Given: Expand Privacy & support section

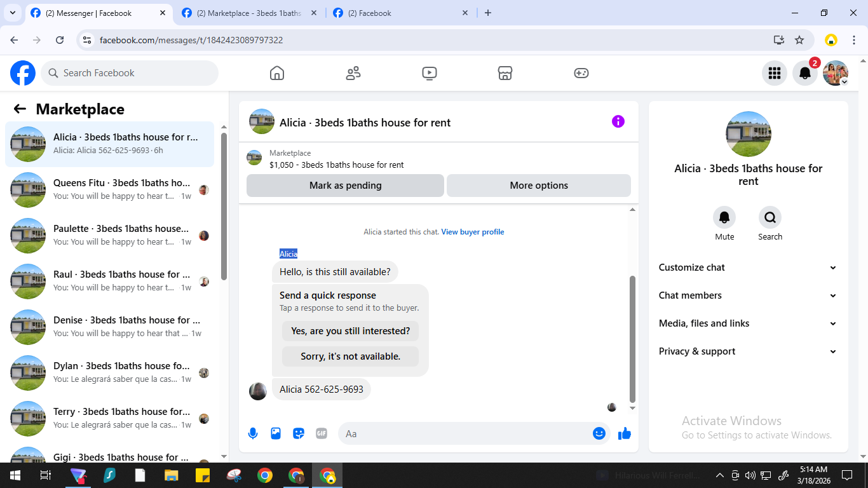Looking at the screenshot, I should point(749,351).
